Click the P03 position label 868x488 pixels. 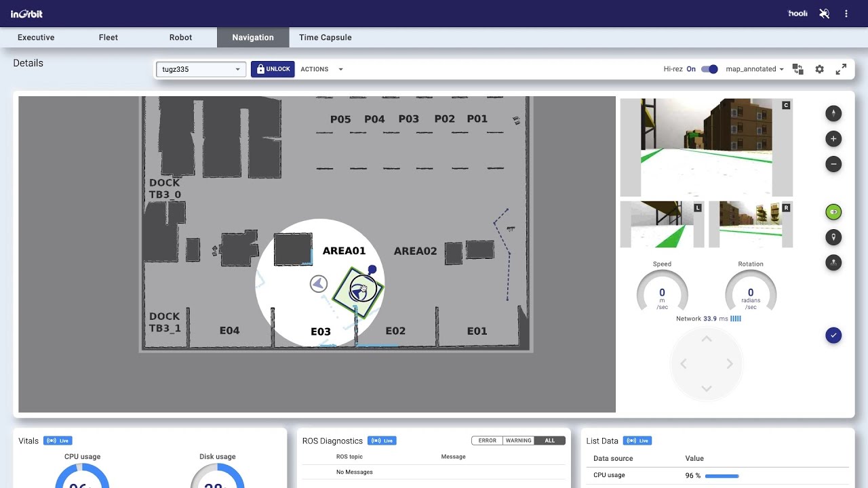(x=408, y=119)
